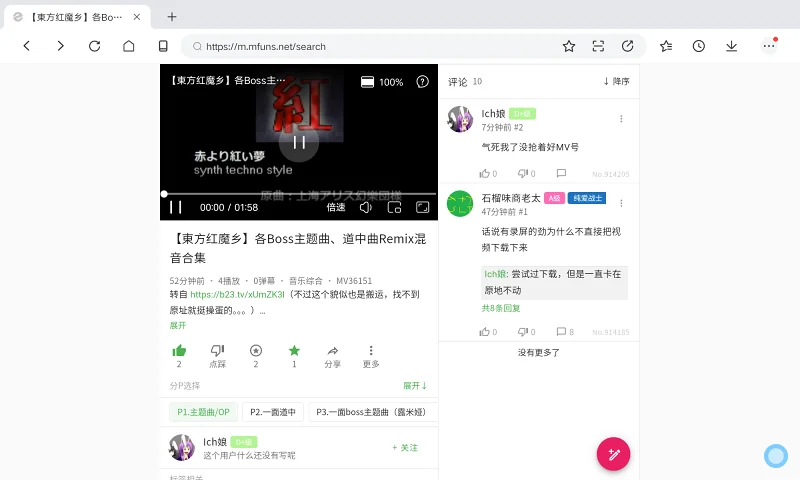
Task: Like the video with thumbs-up
Action: point(179,350)
